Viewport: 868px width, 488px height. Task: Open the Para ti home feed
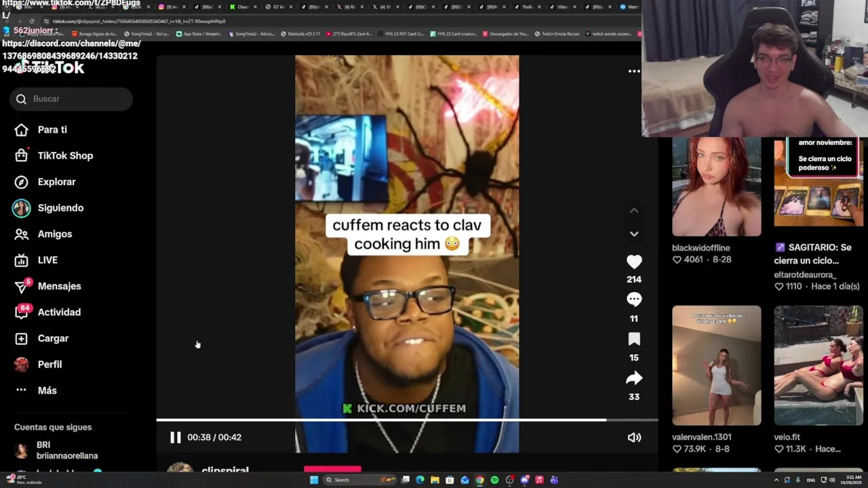(x=52, y=129)
